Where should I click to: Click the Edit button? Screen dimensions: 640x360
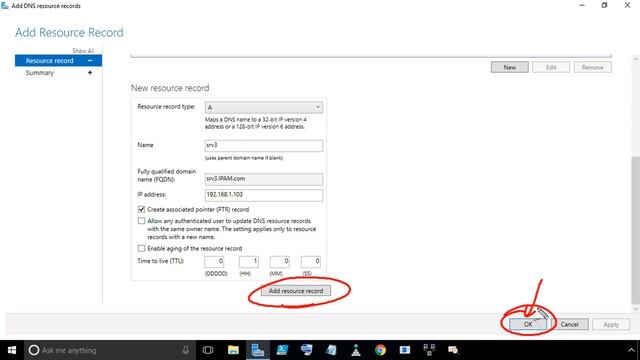click(x=551, y=67)
